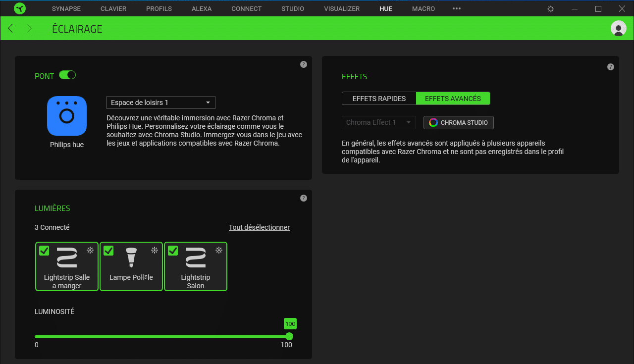Screen dimensions: 634x364
Task: Open help for the Pont panel
Action: point(304,64)
